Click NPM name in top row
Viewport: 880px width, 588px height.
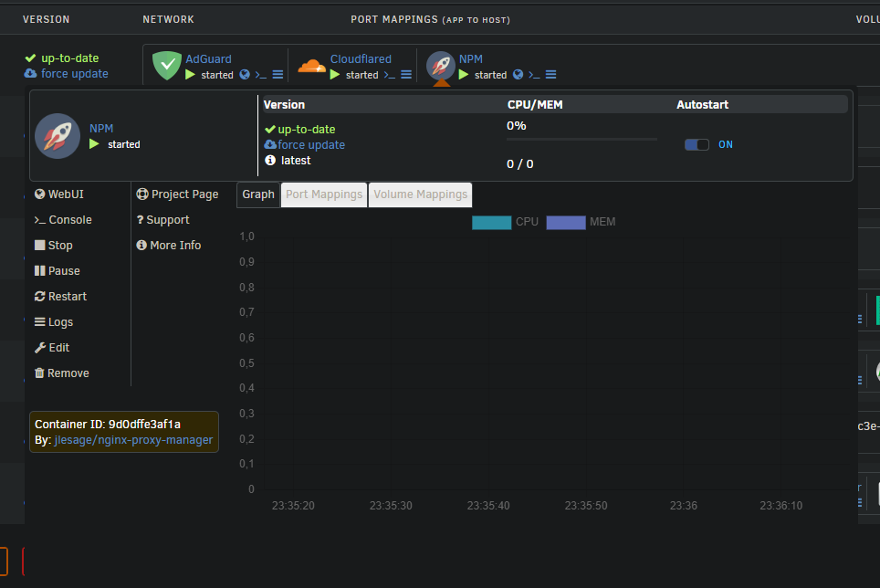click(471, 59)
